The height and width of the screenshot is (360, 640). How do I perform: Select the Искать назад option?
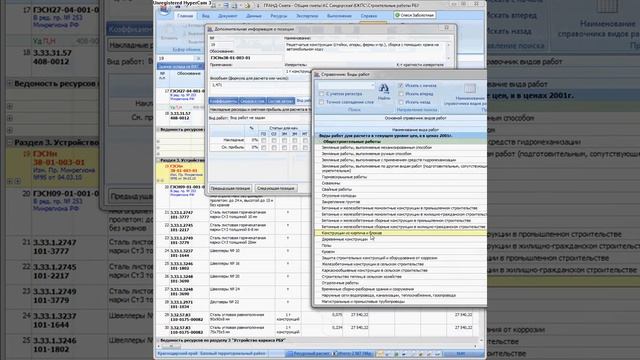pos(401,102)
